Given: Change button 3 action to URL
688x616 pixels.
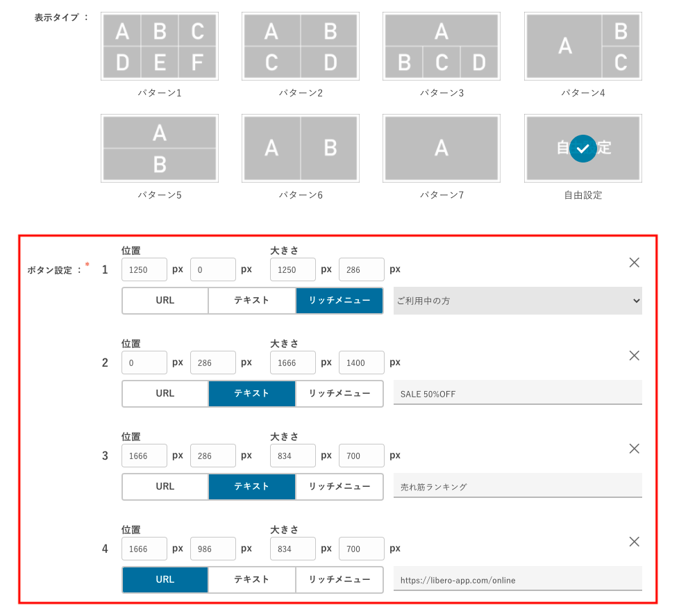Looking at the screenshot, I should pyautogui.click(x=165, y=487).
